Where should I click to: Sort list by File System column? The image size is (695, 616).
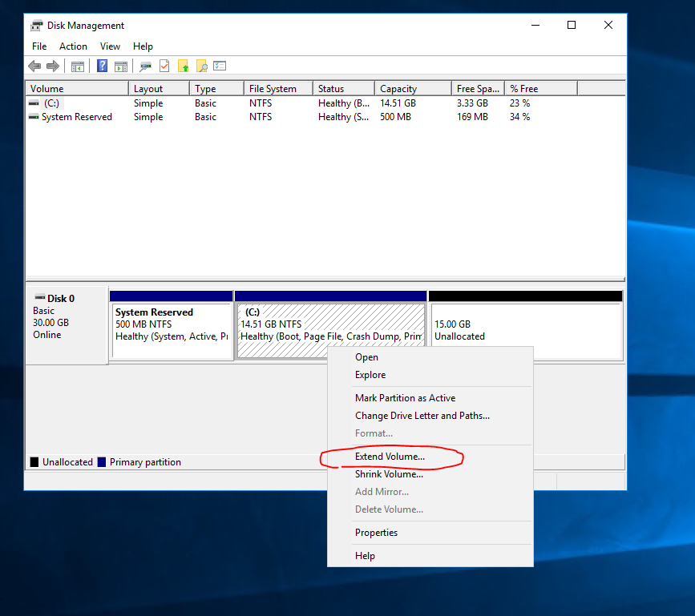[x=273, y=89]
